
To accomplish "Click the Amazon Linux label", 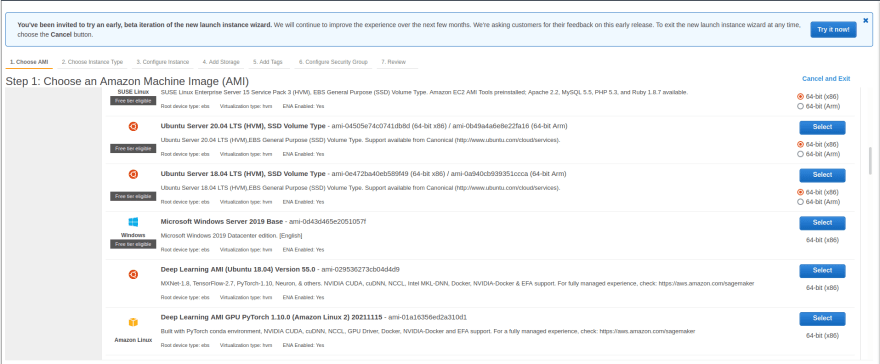I will coord(133,340).
